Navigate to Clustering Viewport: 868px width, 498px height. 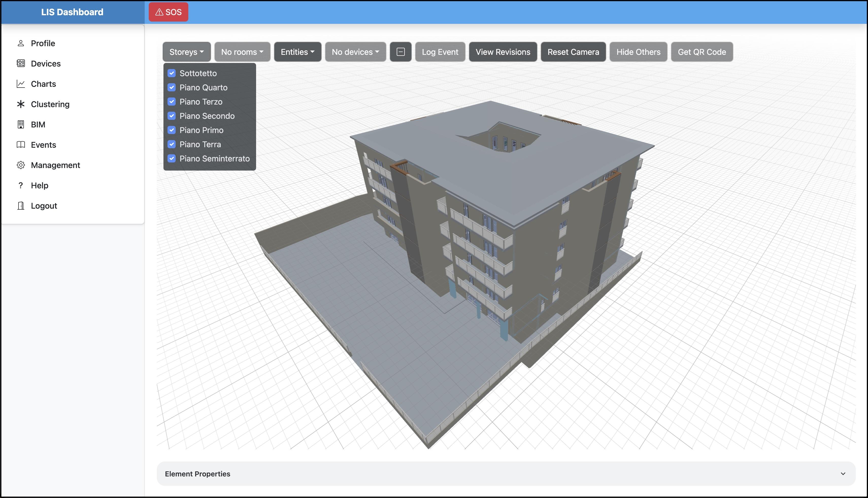[50, 104]
